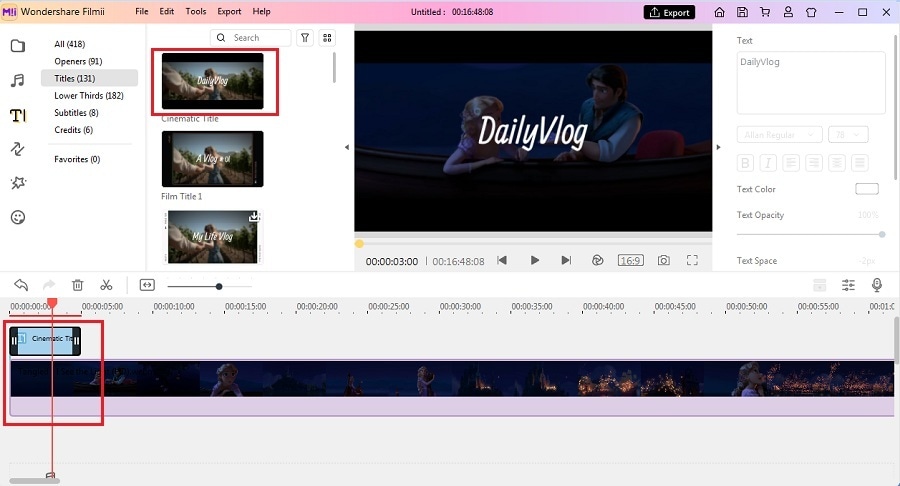The width and height of the screenshot is (900, 486).
Task: Click the filter funnel icon
Action: click(305, 38)
